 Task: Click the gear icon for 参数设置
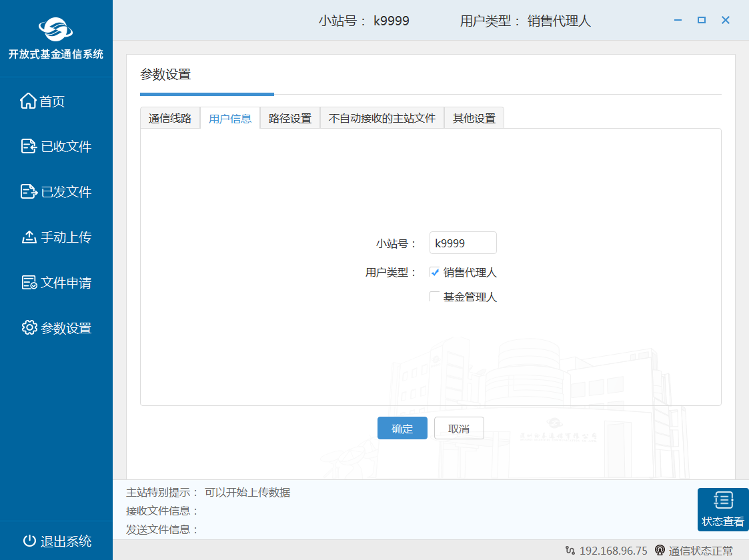[x=29, y=328]
